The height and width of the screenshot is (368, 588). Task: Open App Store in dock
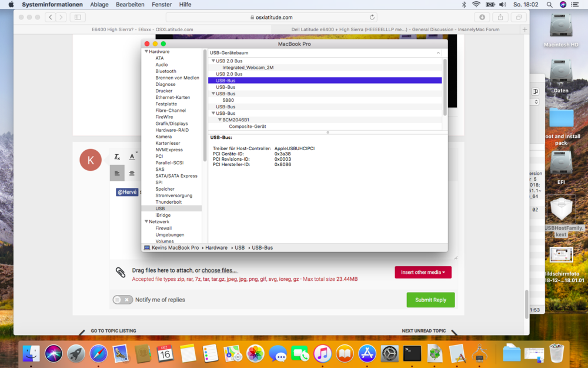367,354
